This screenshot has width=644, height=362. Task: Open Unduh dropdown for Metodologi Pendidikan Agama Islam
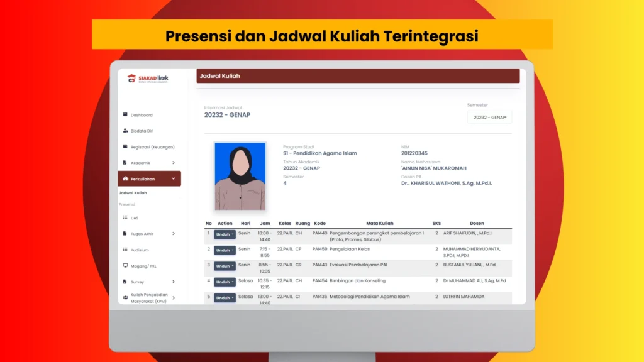225,297
